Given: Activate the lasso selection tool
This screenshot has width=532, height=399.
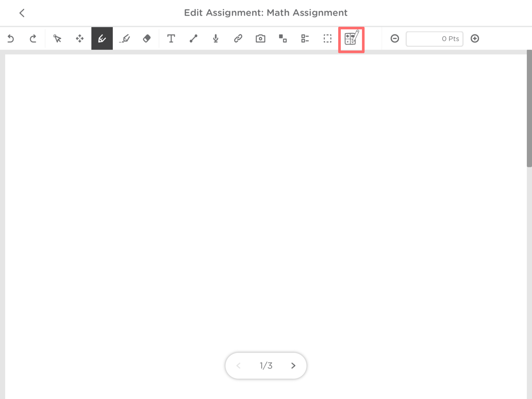Looking at the screenshot, I should click(327, 38).
